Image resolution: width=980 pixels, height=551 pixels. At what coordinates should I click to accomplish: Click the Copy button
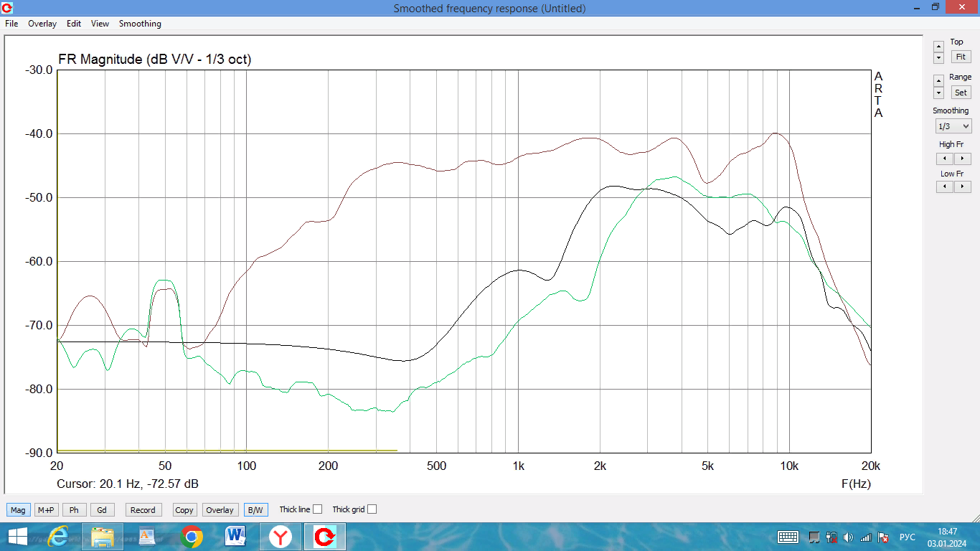(184, 510)
